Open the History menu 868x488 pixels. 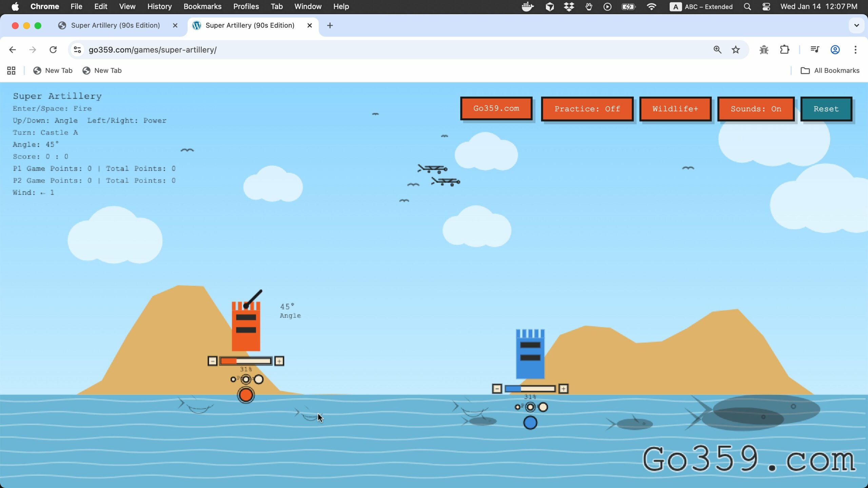click(x=159, y=6)
